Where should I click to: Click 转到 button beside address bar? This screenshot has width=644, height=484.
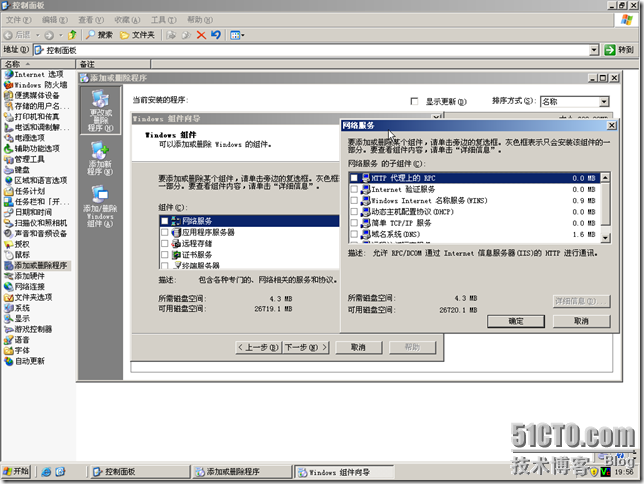pyautogui.click(x=619, y=50)
